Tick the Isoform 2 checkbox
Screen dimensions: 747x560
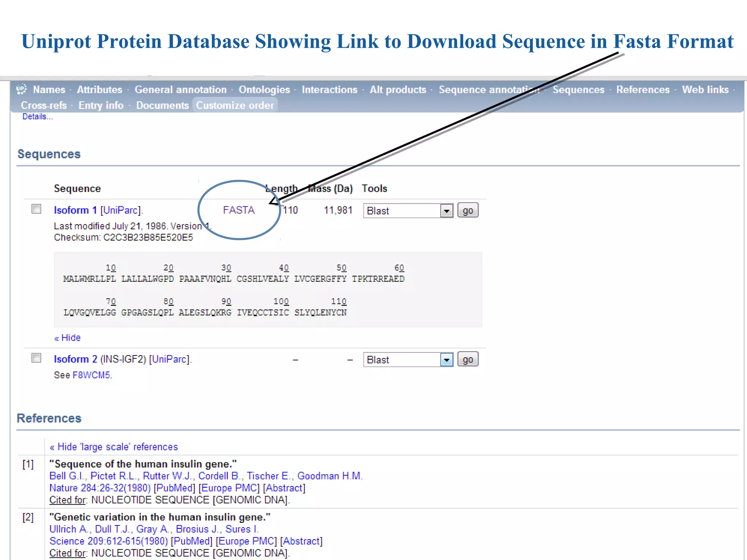coord(36,358)
